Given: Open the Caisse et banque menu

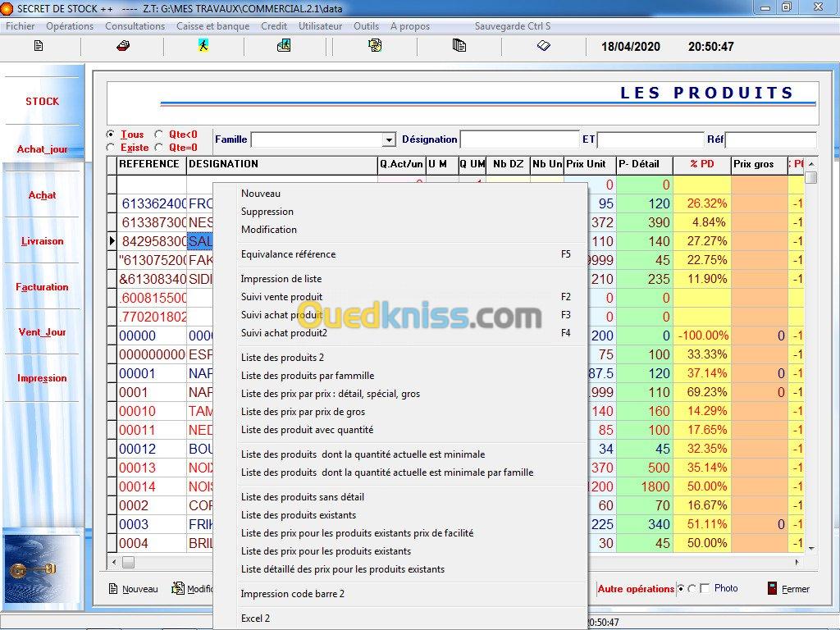Looking at the screenshot, I should click(x=212, y=26).
